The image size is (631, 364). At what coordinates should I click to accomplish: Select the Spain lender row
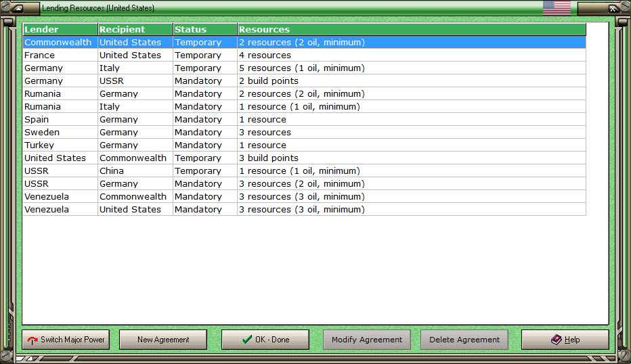click(304, 120)
